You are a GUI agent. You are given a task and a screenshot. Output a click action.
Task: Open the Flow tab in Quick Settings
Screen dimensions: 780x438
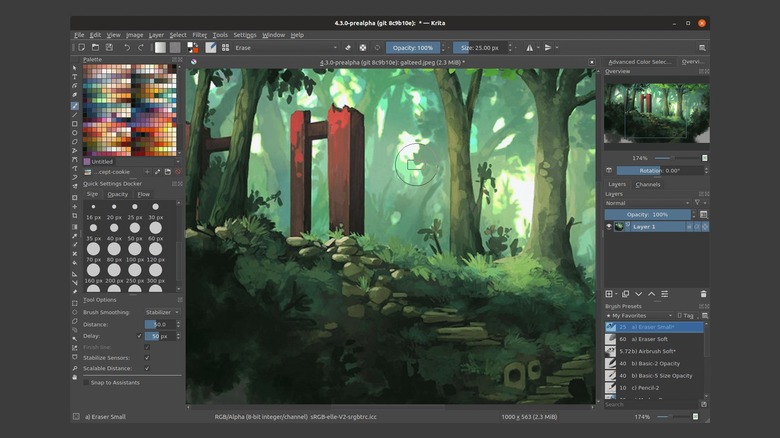pos(143,194)
